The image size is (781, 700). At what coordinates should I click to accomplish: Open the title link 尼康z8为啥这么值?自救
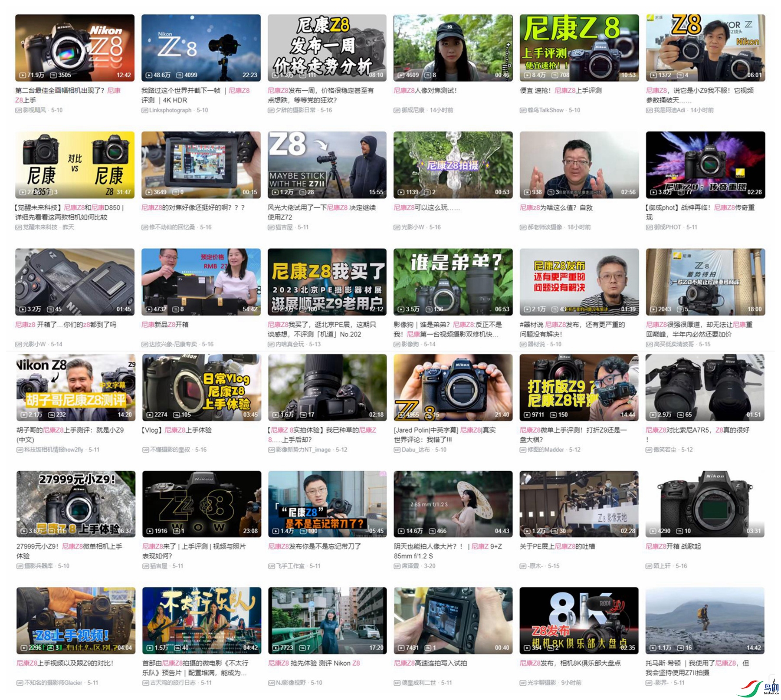(556, 208)
